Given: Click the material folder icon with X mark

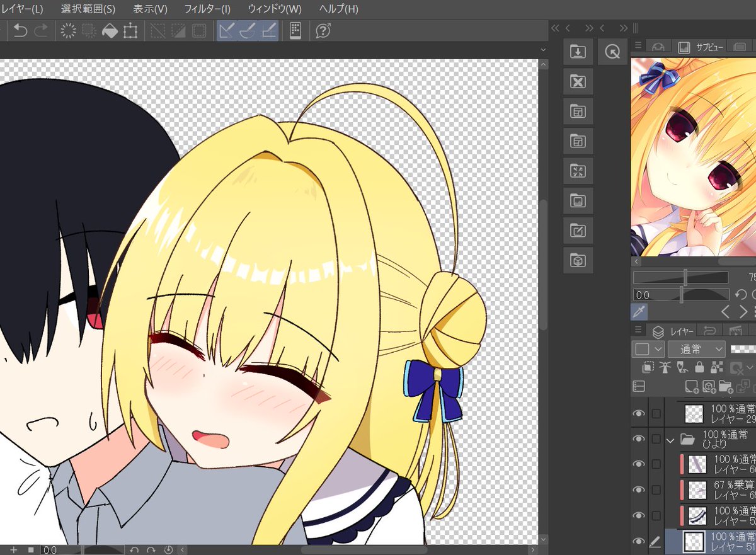Looking at the screenshot, I should (578, 81).
